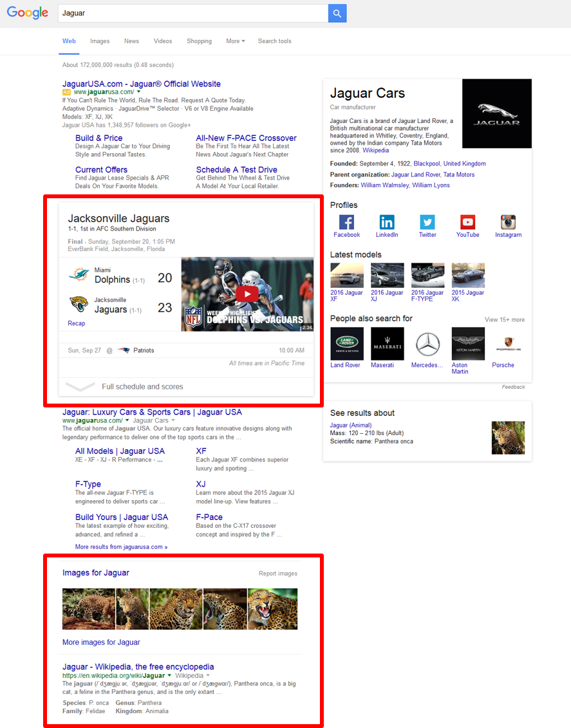Open the Jaguar animal photo thumbnail
The width and height of the screenshot is (571, 728).
(508, 438)
